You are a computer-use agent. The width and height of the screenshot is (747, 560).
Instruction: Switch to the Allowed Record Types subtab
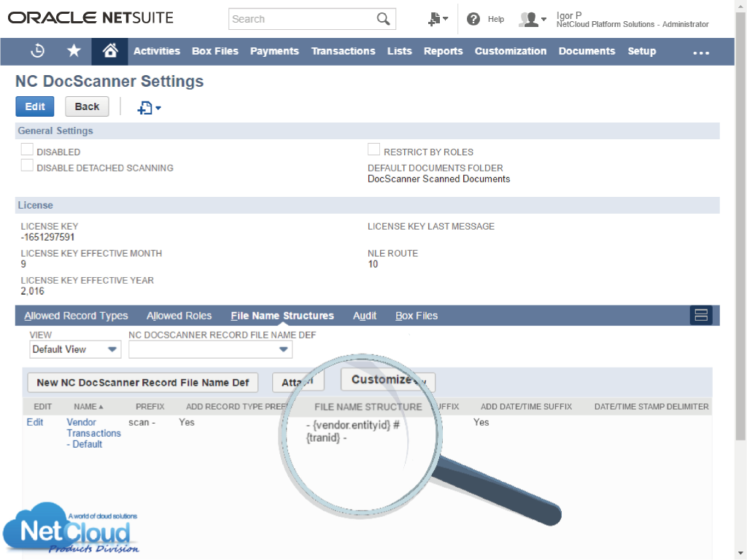[x=76, y=316]
